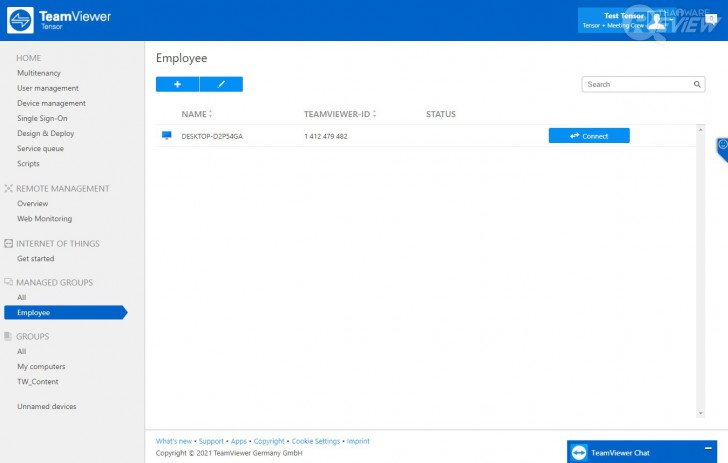The image size is (728, 463).
Task: Click the user profile avatar icon
Action: coord(656,21)
